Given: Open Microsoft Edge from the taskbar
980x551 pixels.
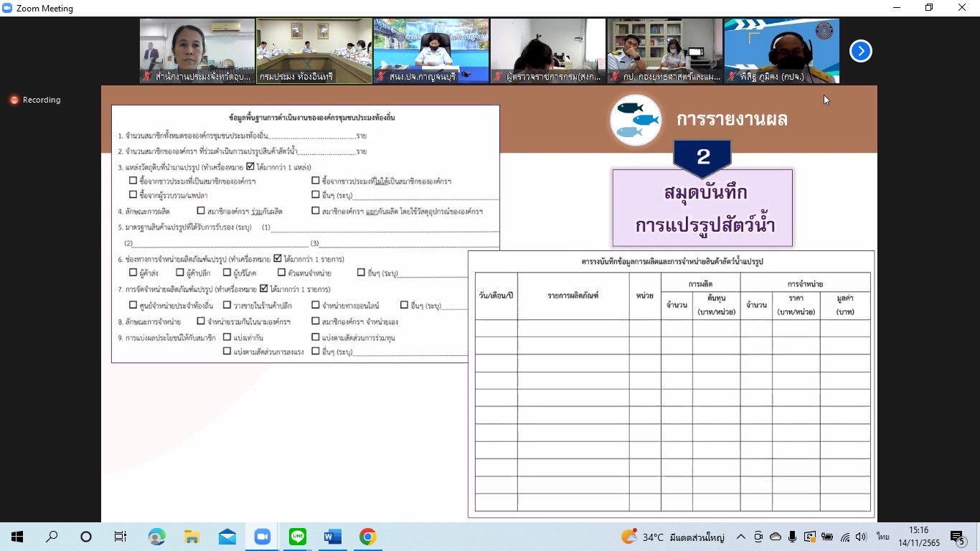Looking at the screenshot, I should [x=156, y=537].
